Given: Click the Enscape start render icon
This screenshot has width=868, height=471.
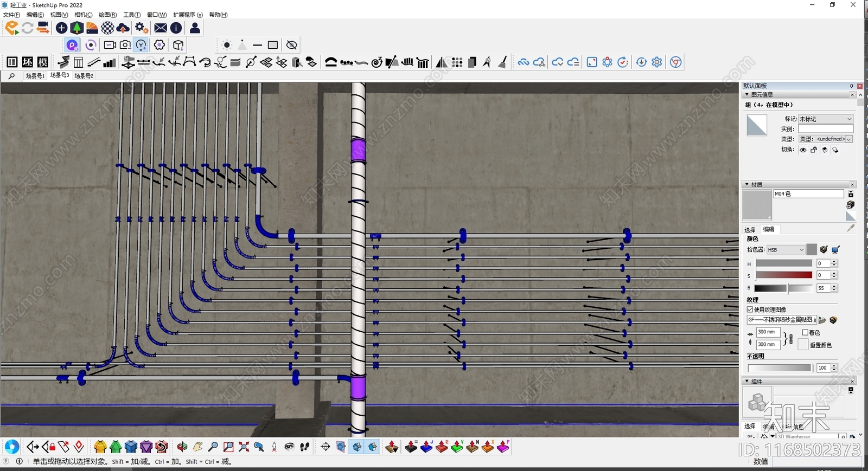Looking at the screenshot, I should (x=12, y=28).
